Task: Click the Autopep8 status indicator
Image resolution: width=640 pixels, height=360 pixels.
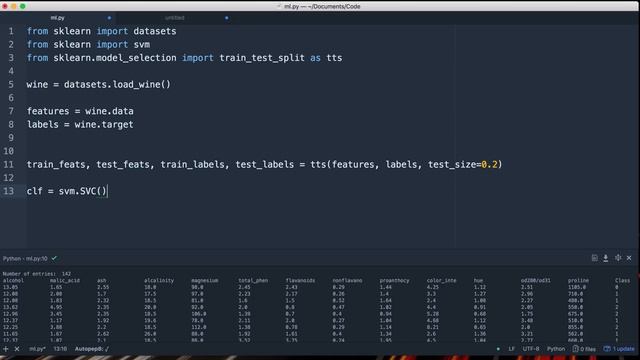Action: click(92, 349)
